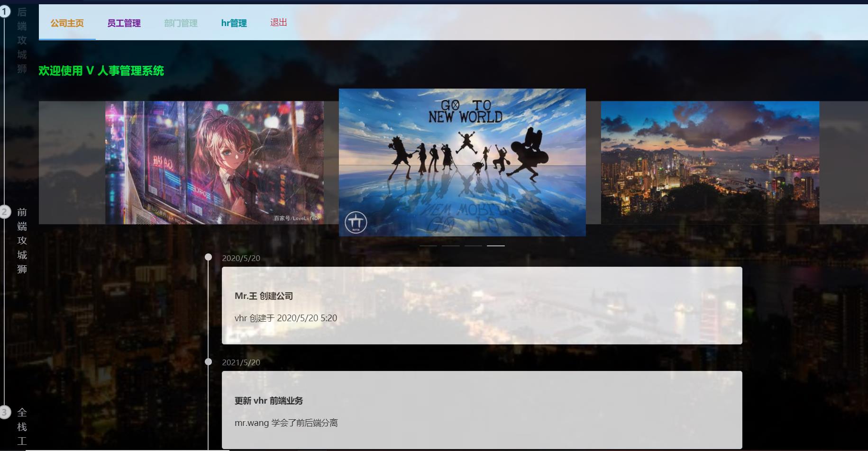The height and width of the screenshot is (451, 868).
Task: Click the Mr.王 创建公司 card title
Action: click(264, 296)
